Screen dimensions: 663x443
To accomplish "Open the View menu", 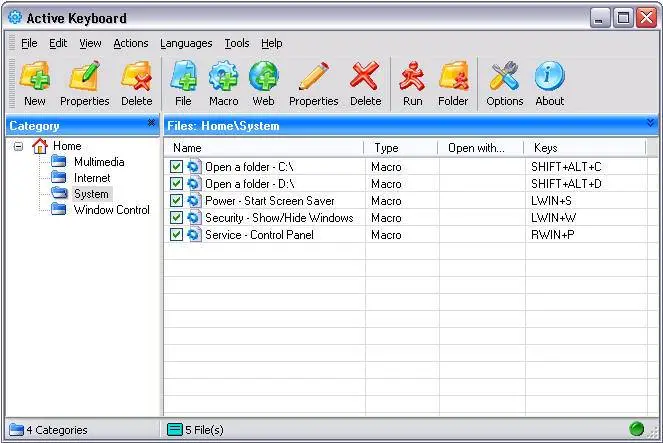I will (x=90, y=43).
